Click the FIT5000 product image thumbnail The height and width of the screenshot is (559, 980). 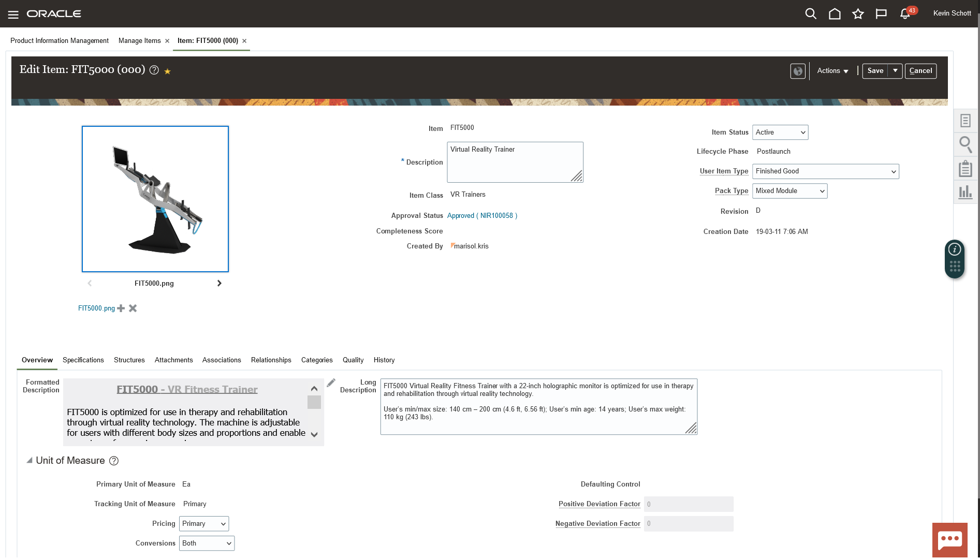click(x=155, y=199)
